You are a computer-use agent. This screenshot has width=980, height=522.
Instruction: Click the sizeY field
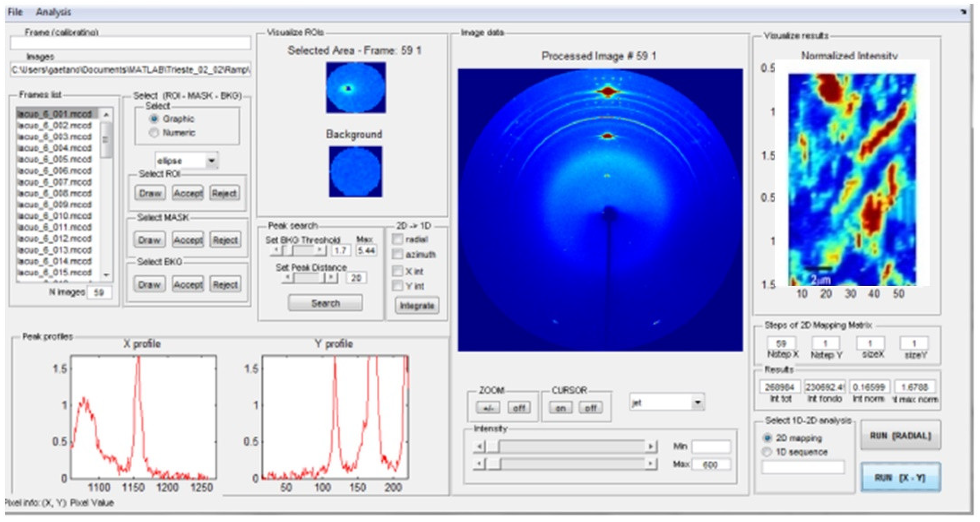pyautogui.click(x=914, y=343)
